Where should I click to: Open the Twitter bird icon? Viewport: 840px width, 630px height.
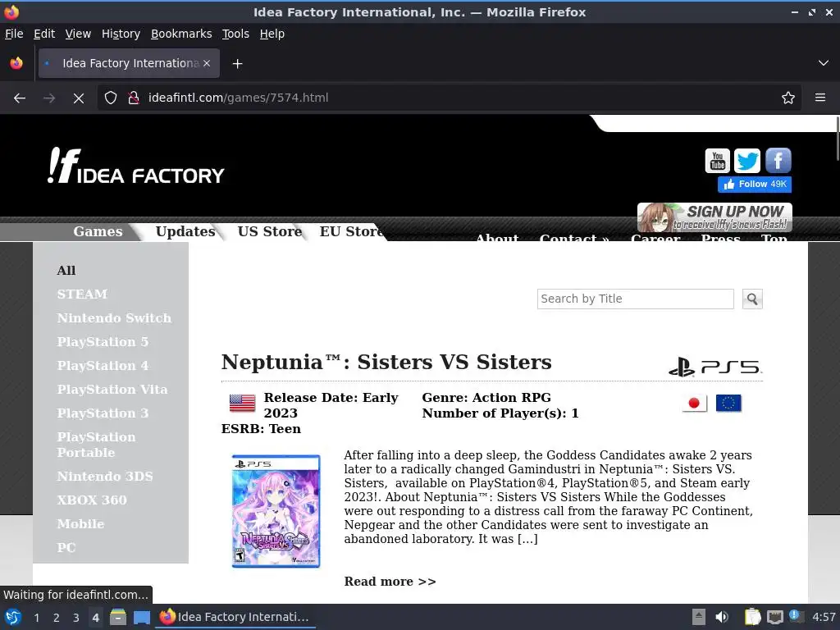point(747,161)
